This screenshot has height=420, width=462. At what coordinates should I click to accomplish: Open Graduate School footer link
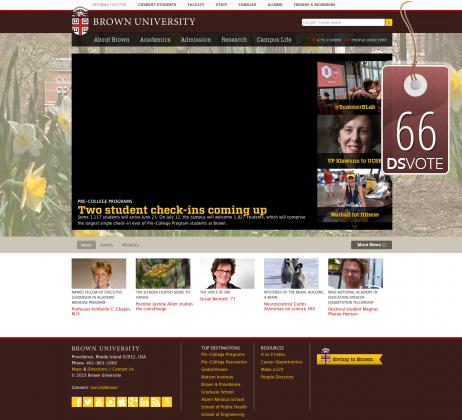217,392
